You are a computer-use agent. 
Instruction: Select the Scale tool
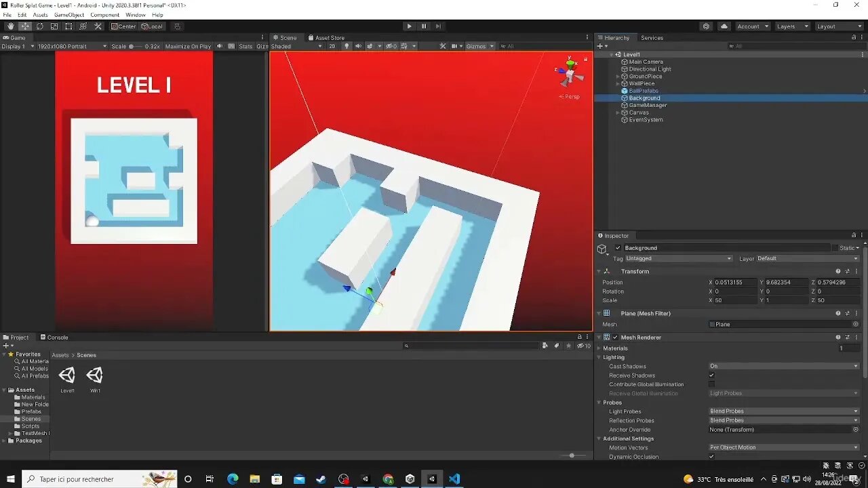coord(54,26)
